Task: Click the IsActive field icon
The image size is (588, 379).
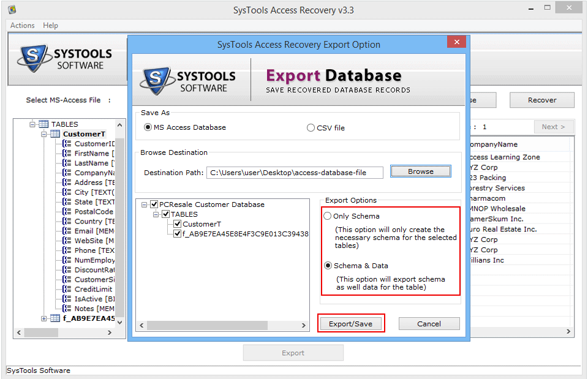Action: click(x=67, y=299)
